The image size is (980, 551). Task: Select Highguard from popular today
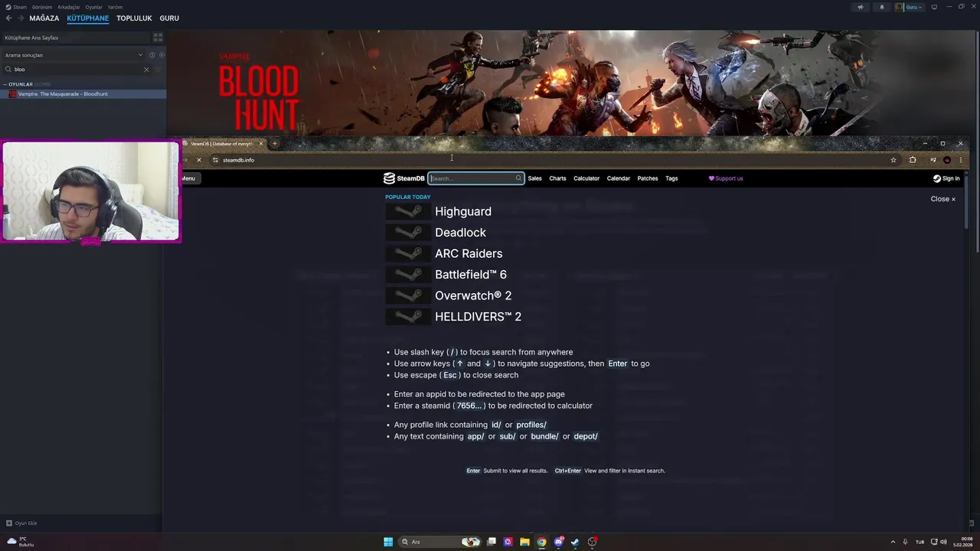point(462,211)
